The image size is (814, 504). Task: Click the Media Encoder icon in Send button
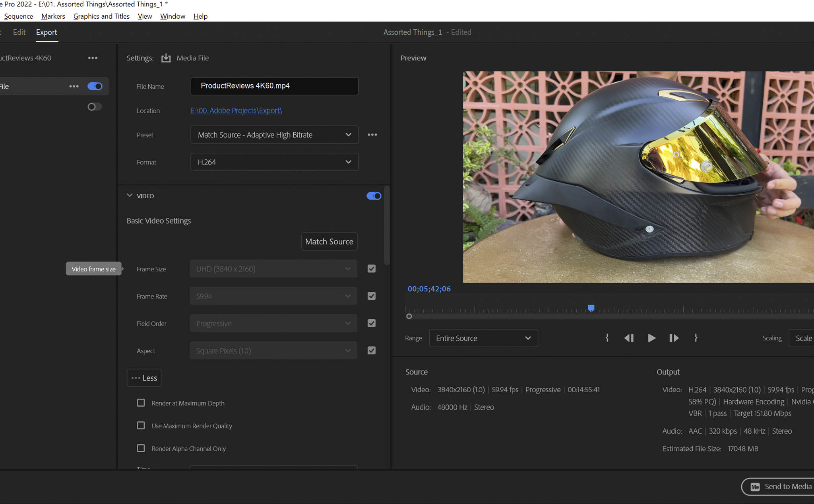point(755,487)
